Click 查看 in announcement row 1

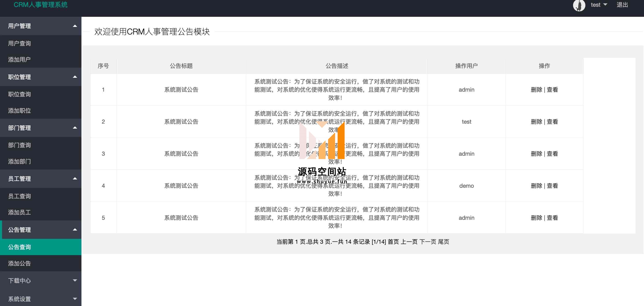[x=552, y=90]
